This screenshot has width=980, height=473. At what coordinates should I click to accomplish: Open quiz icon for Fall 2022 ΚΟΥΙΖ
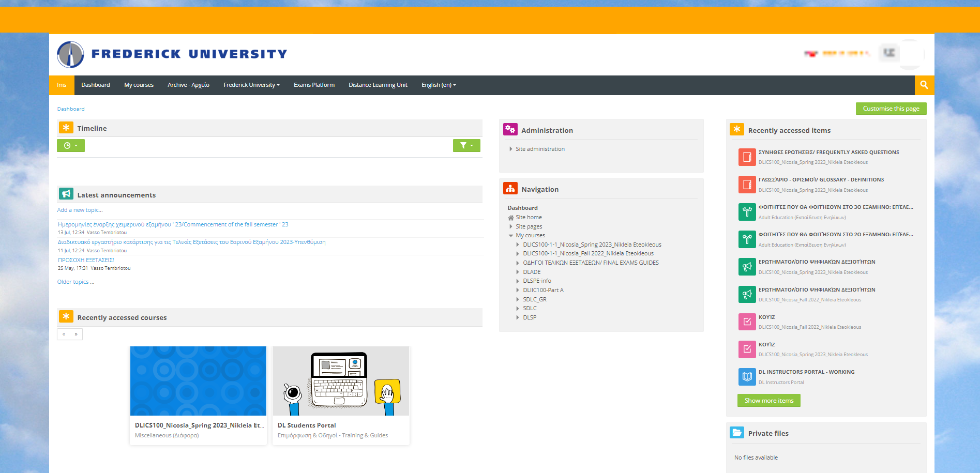pos(747,322)
